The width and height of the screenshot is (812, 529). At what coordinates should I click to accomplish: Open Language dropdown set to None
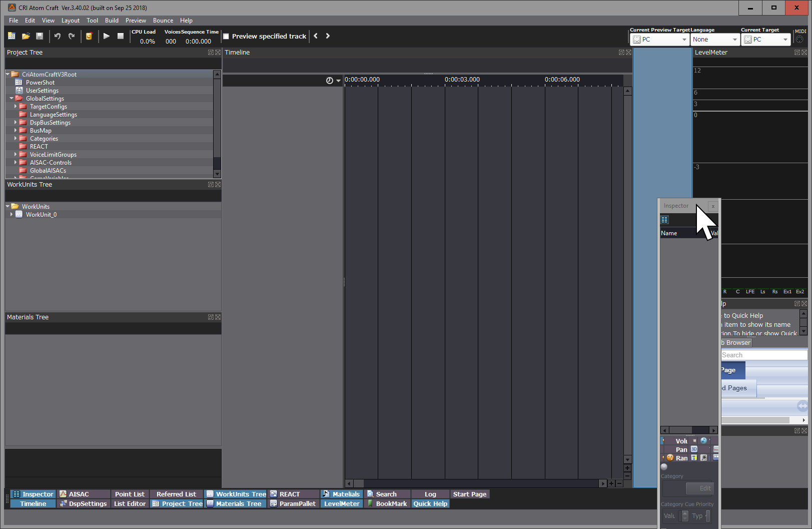point(715,40)
